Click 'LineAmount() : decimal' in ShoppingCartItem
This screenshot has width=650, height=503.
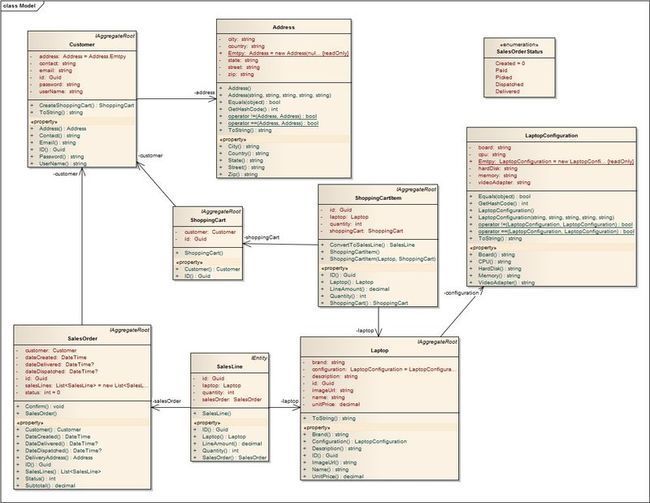pos(359,289)
